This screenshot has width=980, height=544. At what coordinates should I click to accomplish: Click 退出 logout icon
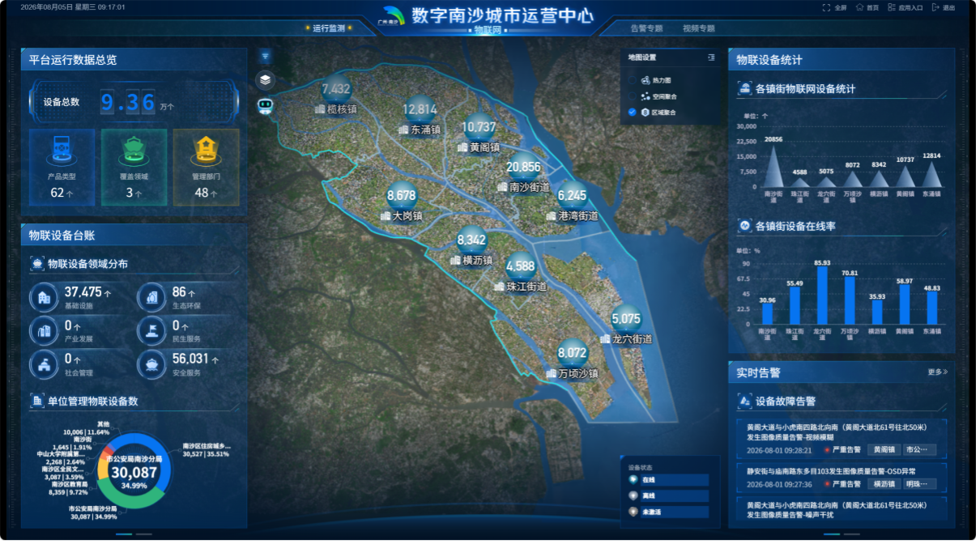(935, 7)
